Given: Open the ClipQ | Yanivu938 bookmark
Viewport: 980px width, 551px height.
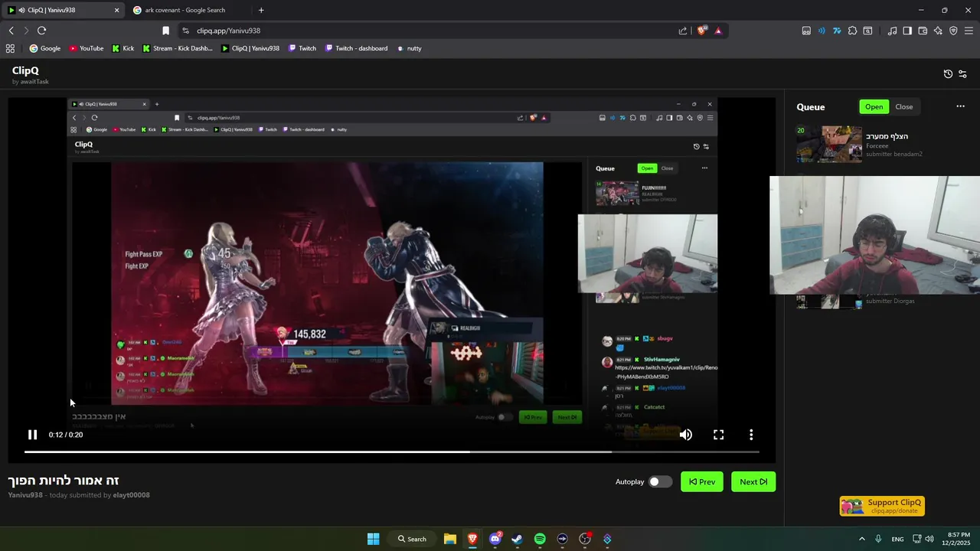Looking at the screenshot, I should pyautogui.click(x=250, y=48).
